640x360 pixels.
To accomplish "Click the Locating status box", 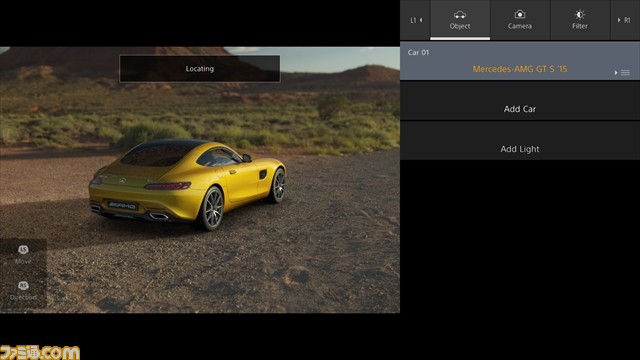I will [200, 69].
